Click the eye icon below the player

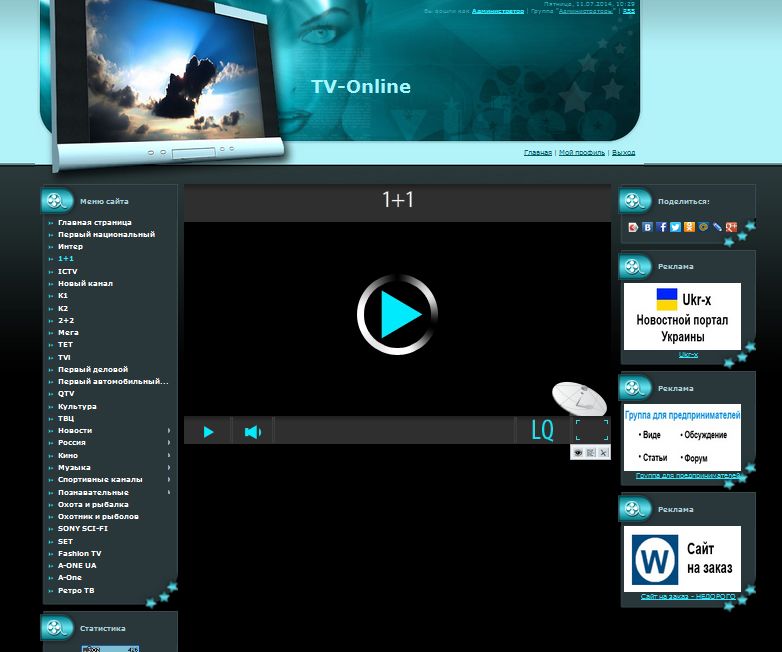tap(578, 453)
